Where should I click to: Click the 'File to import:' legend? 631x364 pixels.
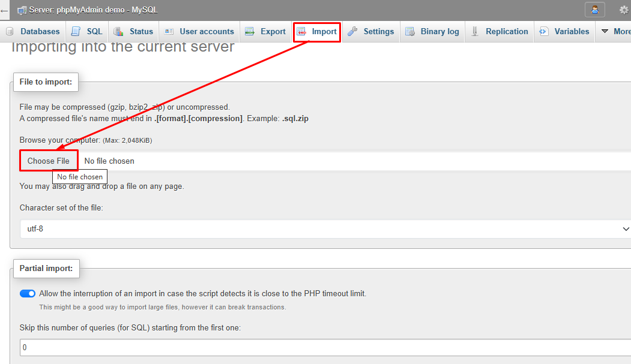point(46,82)
